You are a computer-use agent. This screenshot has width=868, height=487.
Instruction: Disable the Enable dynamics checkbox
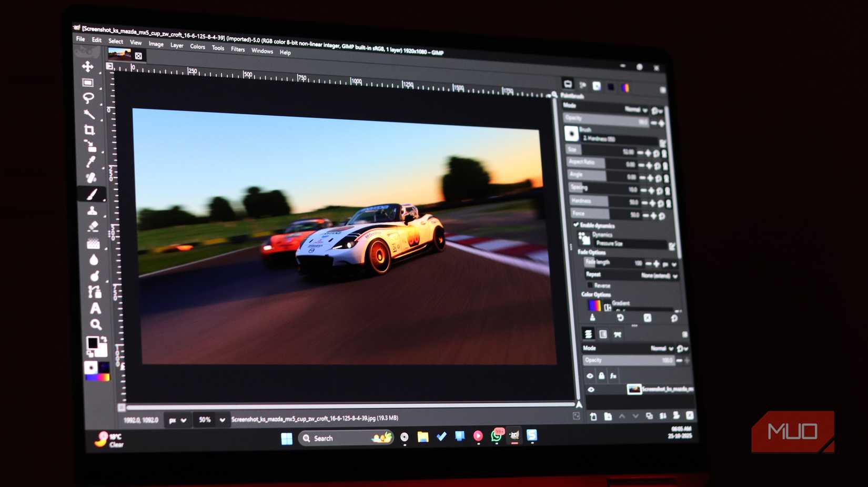576,225
